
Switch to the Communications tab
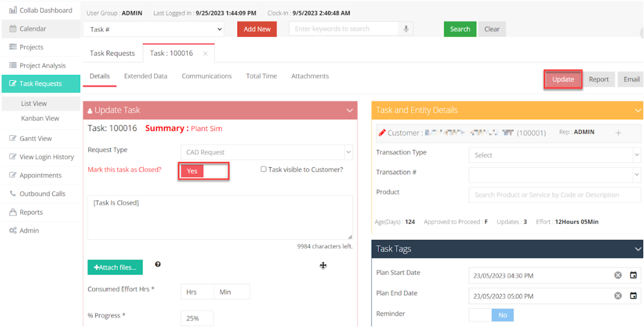click(206, 76)
